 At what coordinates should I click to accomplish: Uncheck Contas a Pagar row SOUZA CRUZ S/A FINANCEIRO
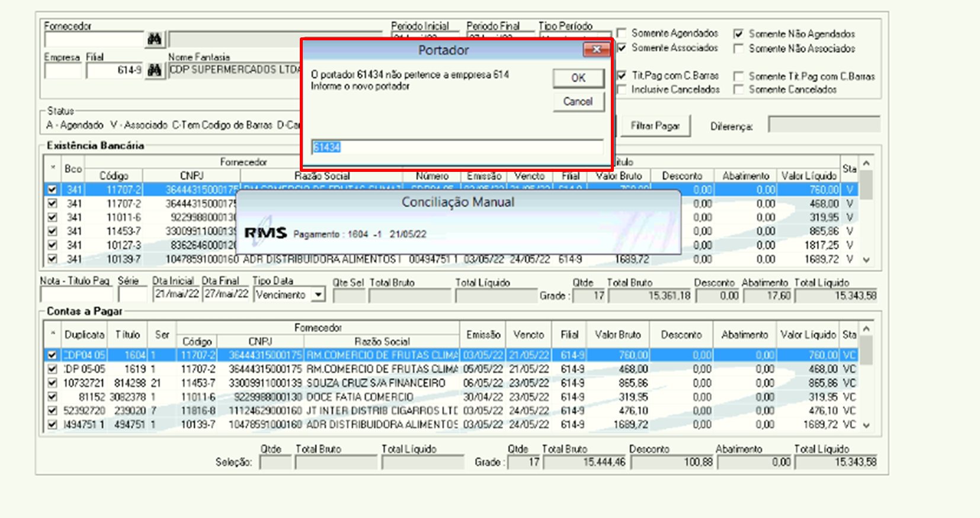pos(52,383)
